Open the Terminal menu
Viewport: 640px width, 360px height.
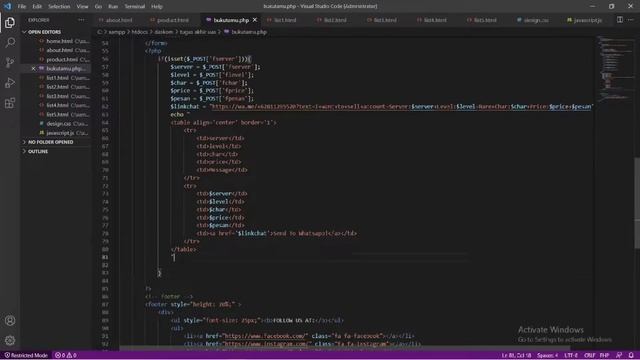(x=135, y=7)
